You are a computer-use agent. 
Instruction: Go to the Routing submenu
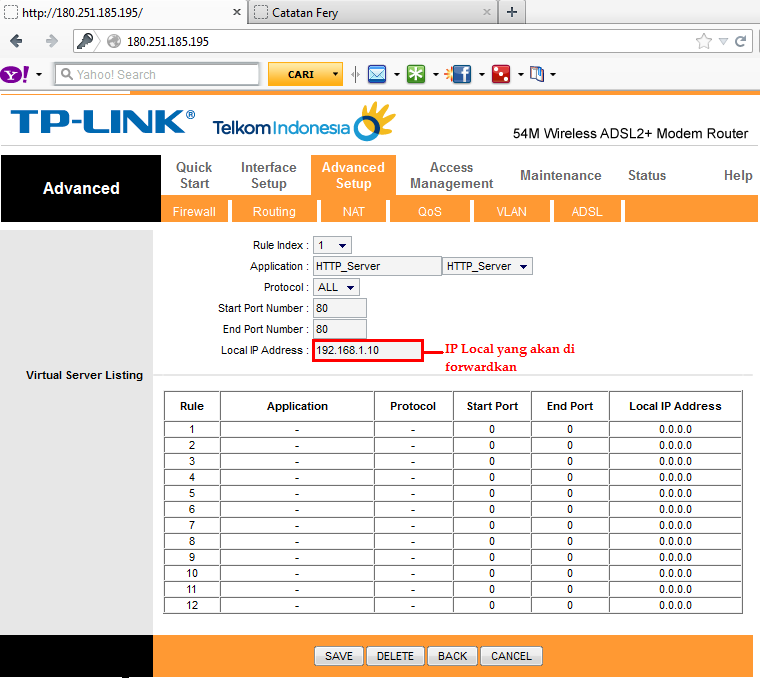[274, 212]
